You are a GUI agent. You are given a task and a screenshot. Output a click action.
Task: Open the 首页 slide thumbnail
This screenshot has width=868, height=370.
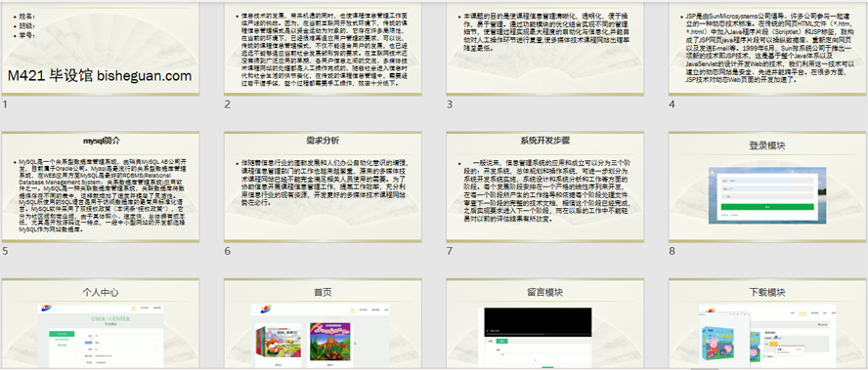tap(323, 324)
